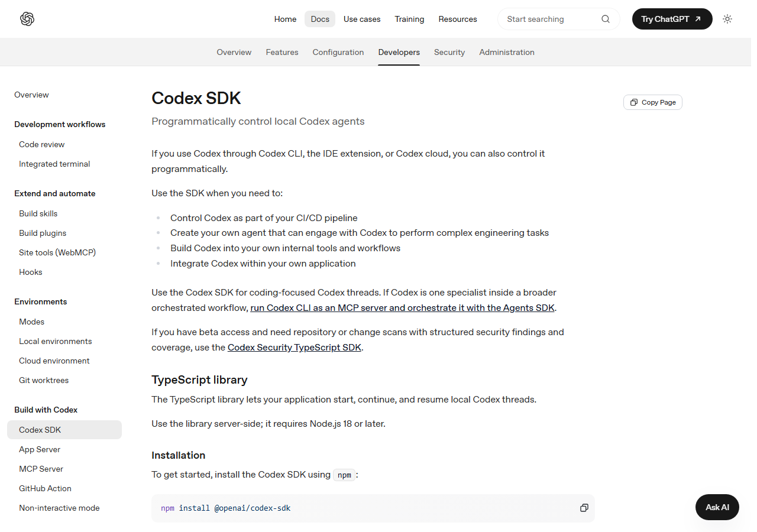
Task: Select Codex SDK in sidebar
Action: coord(64,430)
